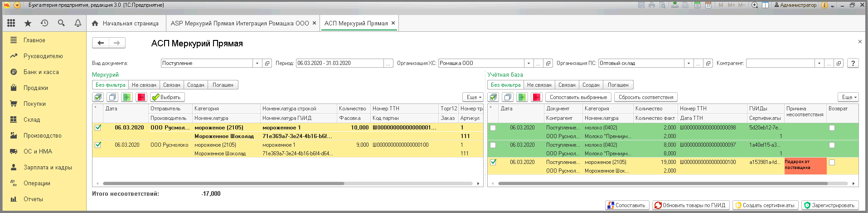The width and height of the screenshot is (868, 213).
Task: Click Сбросить соответствия button
Action: (646, 97)
